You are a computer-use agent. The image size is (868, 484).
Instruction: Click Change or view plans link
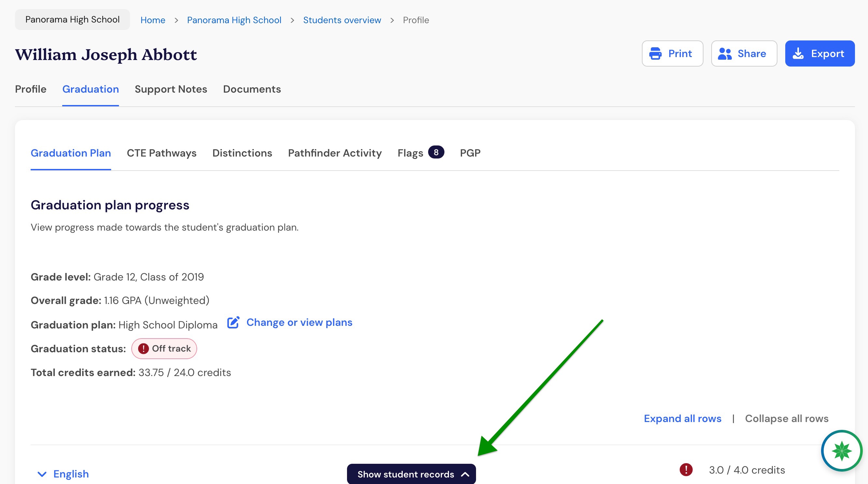click(x=299, y=323)
